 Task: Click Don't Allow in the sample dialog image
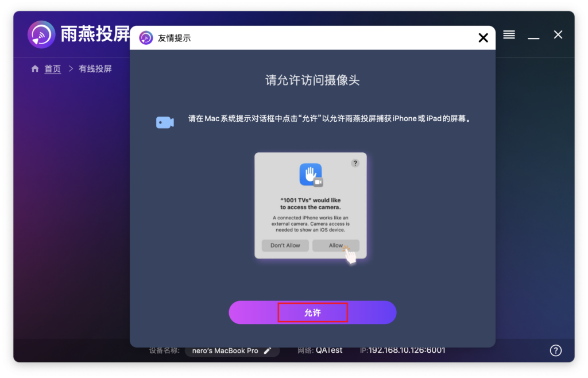pos(285,245)
